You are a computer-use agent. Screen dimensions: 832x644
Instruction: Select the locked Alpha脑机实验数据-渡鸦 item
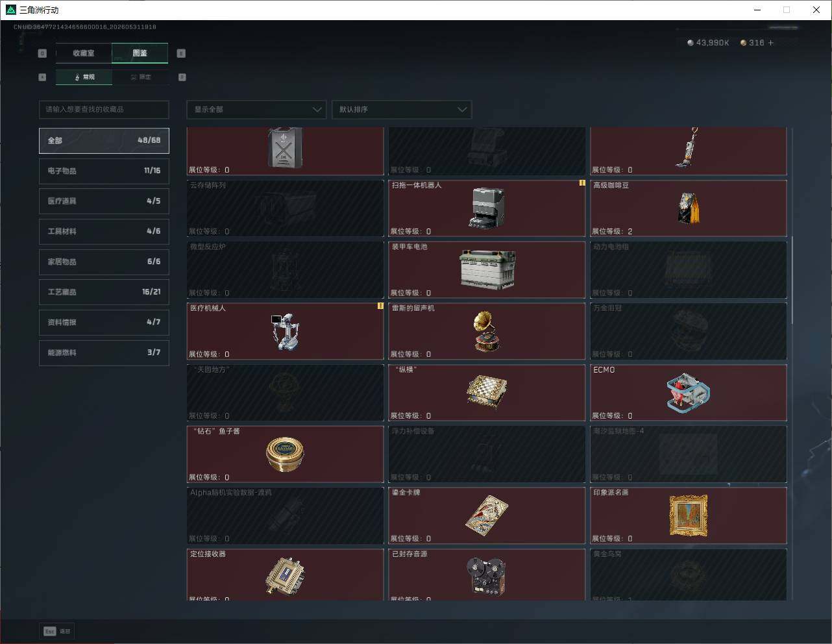pyautogui.click(x=286, y=515)
